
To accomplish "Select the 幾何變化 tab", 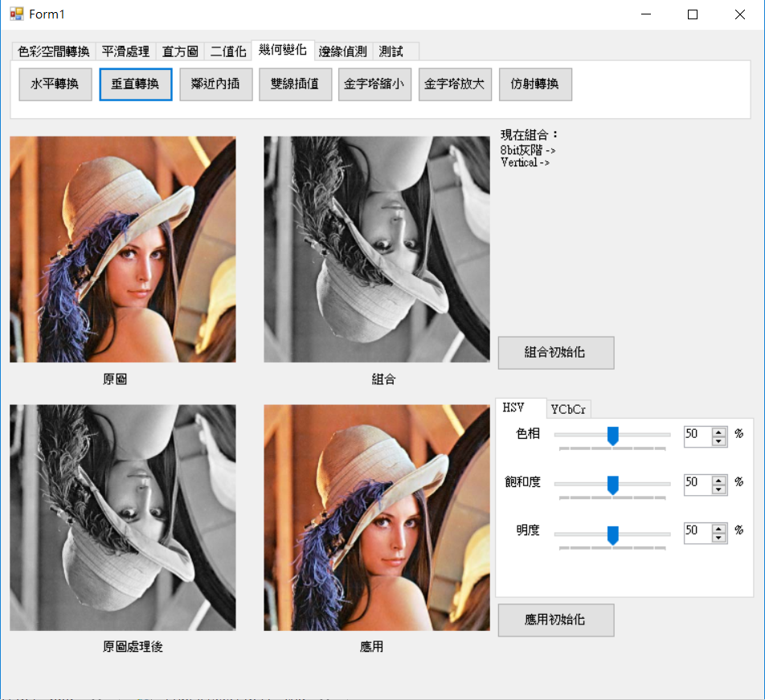I will point(283,50).
